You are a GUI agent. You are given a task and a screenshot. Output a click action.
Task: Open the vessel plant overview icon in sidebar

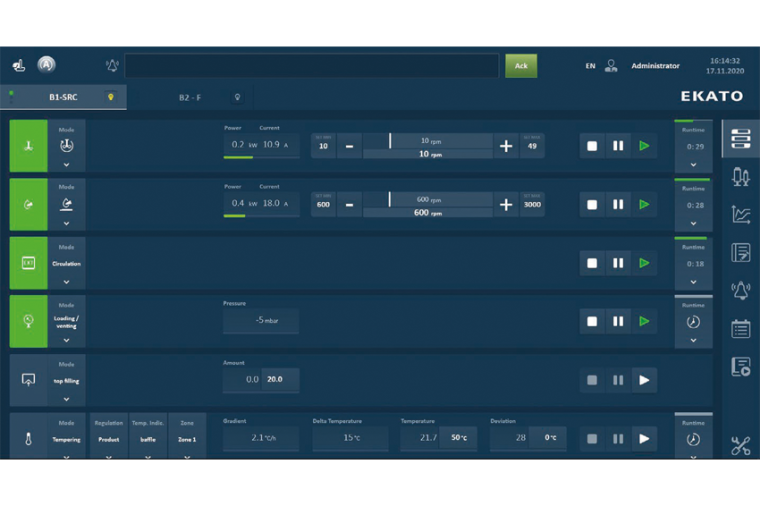coord(740,176)
